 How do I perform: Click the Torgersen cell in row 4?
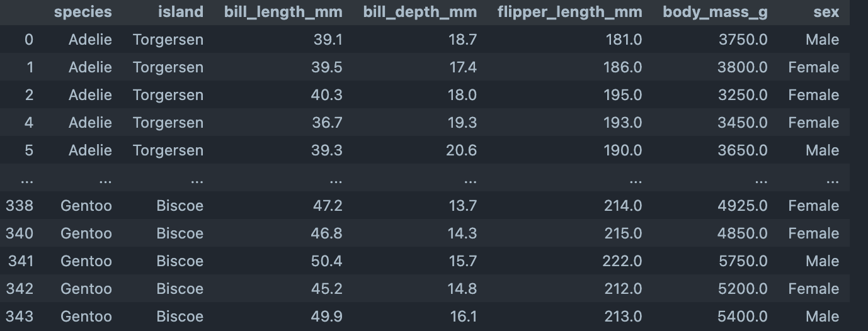click(x=168, y=123)
